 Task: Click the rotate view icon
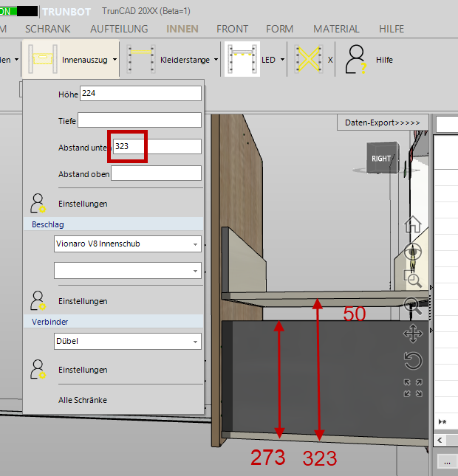[x=413, y=361]
